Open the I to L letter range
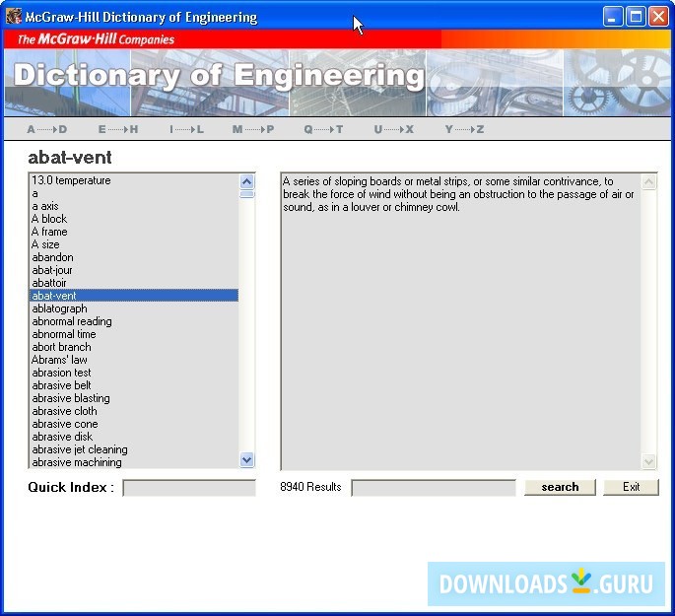The height and width of the screenshot is (616, 675). click(x=187, y=129)
